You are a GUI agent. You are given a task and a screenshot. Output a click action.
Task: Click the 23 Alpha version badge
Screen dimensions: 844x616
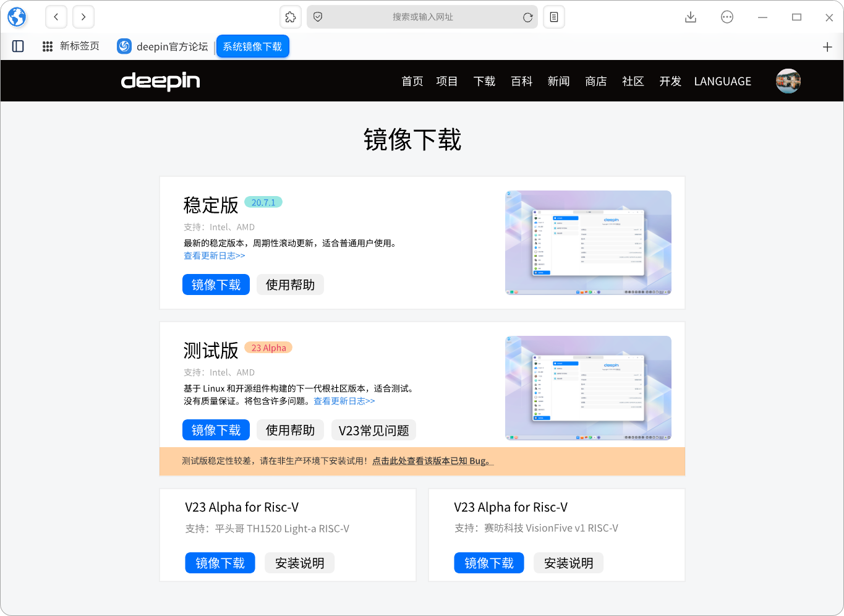tap(268, 348)
